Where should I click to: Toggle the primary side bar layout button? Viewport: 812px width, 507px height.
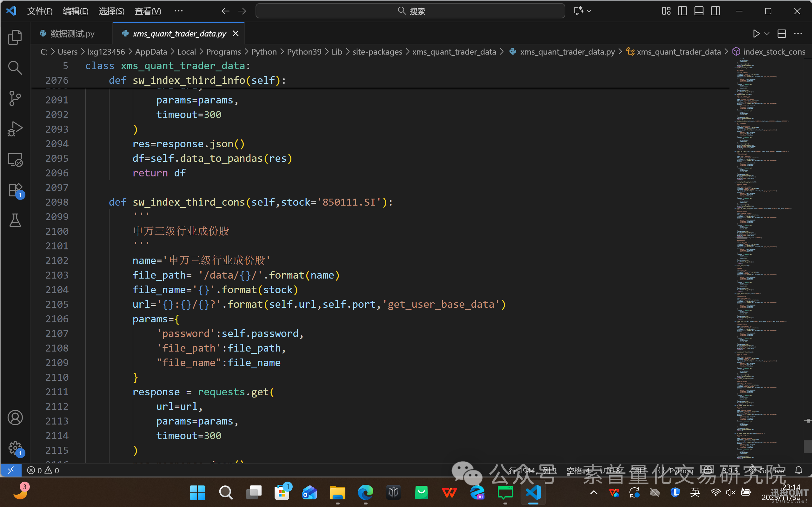point(682,11)
